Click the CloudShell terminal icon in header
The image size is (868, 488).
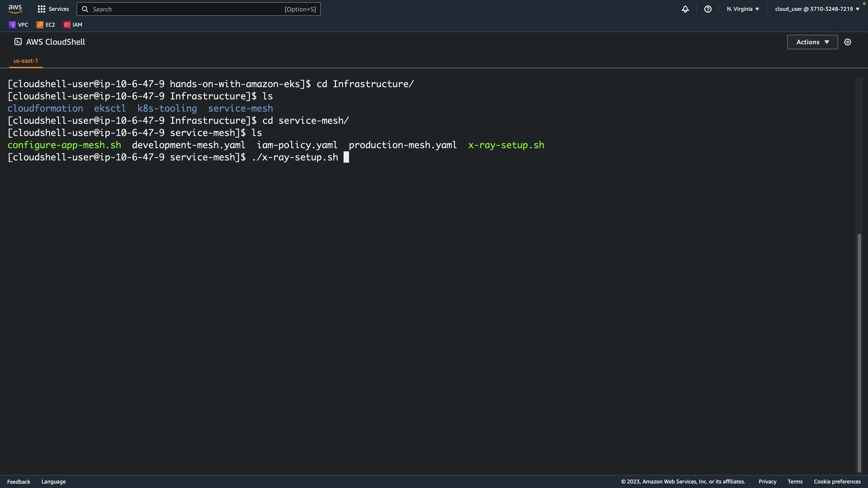click(x=18, y=42)
